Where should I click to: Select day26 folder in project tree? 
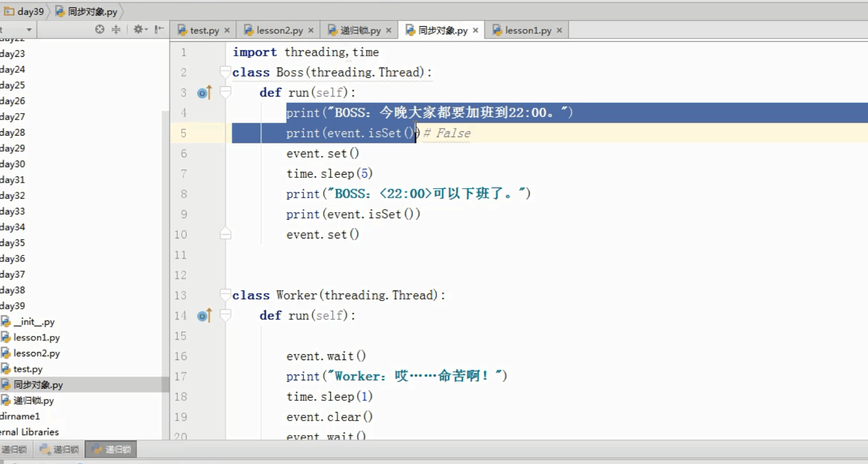tap(13, 101)
